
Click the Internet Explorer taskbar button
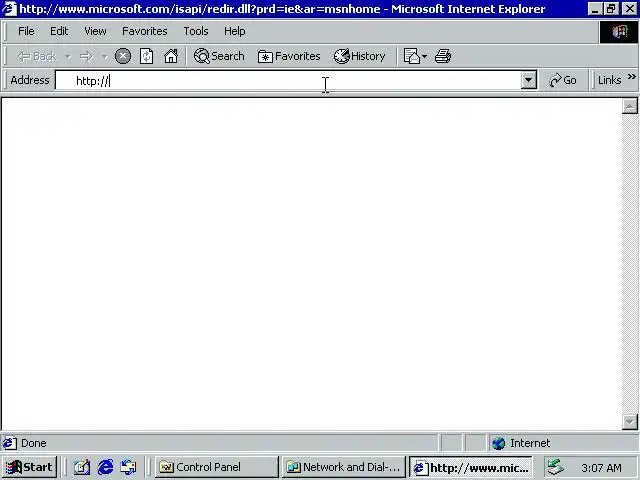pyautogui.click(x=471, y=467)
